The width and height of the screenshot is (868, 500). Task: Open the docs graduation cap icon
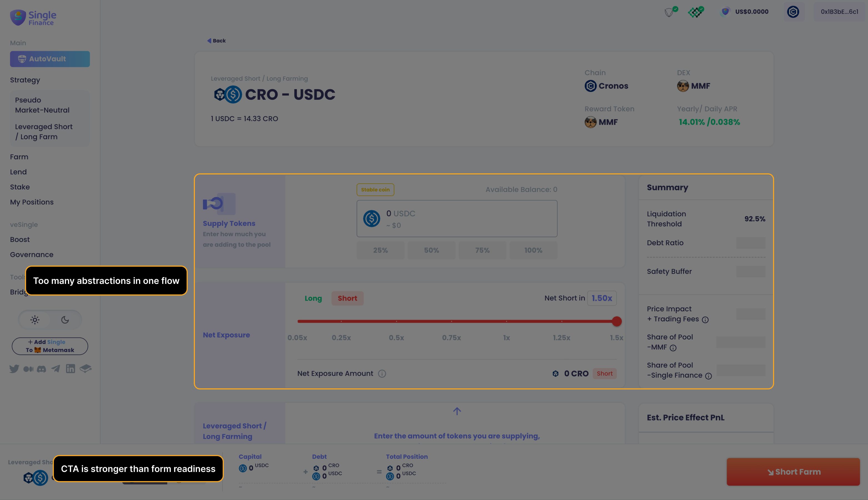pyautogui.click(x=86, y=369)
